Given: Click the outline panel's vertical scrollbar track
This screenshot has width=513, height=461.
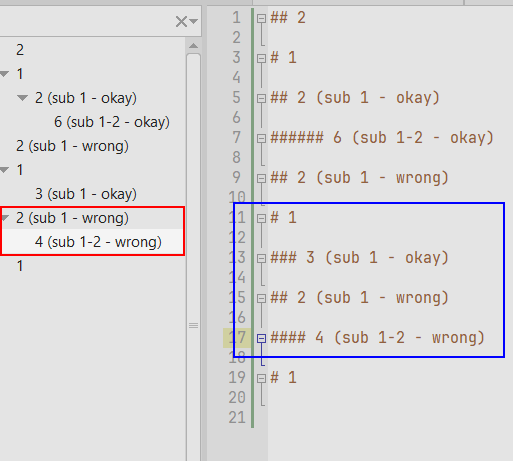Looking at the screenshot, I should (193, 257).
